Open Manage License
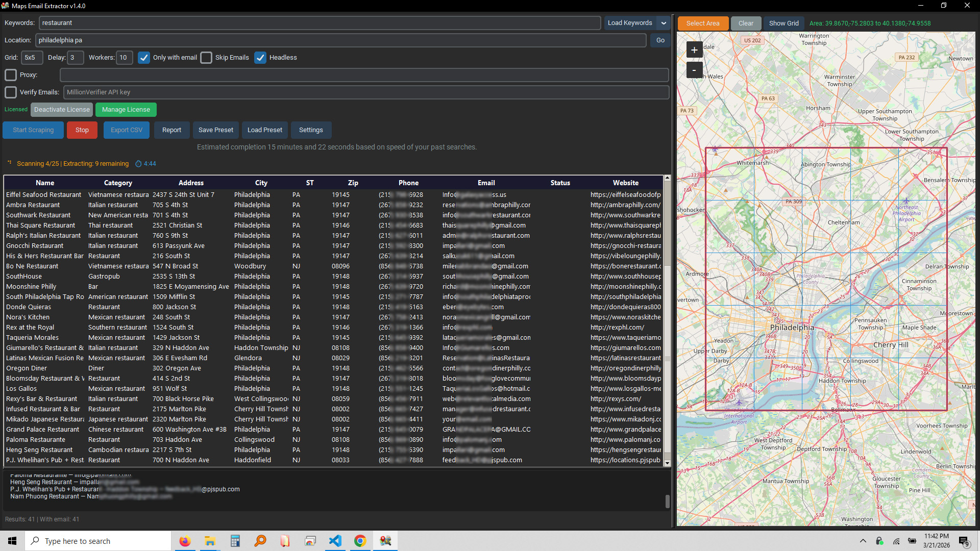Screen dimensions: 980x551 click(126, 110)
